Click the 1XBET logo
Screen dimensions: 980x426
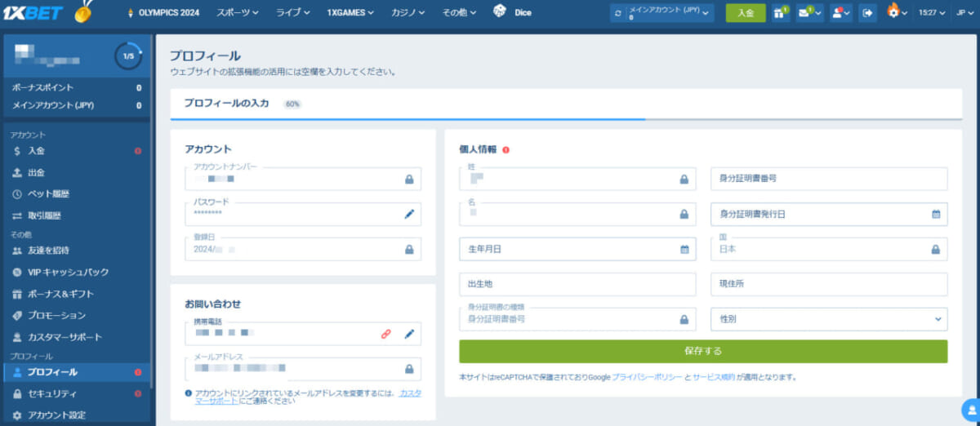[x=33, y=13]
